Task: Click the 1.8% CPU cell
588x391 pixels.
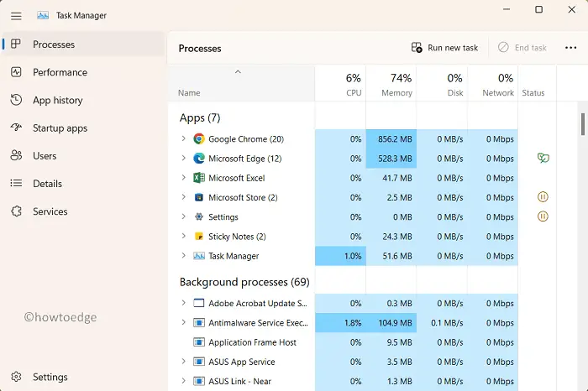Action: pos(340,322)
